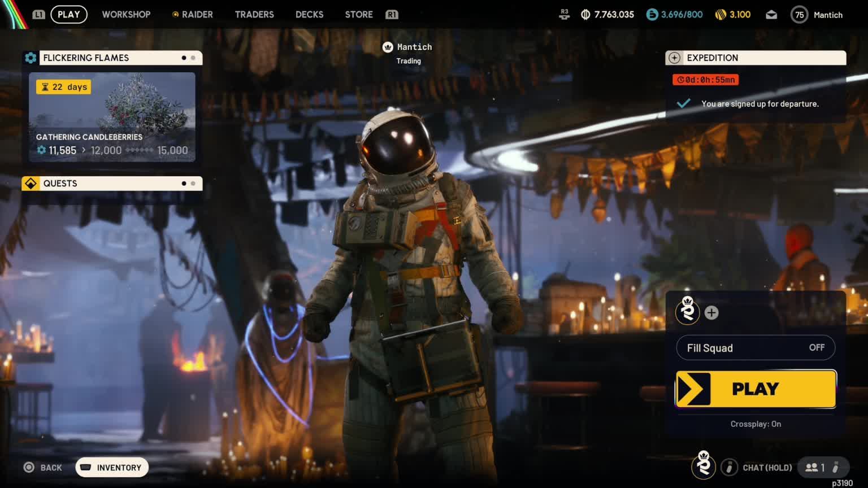Screen dimensions: 868x488
Task: Open the squad members count icon
Action: (811, 468)
